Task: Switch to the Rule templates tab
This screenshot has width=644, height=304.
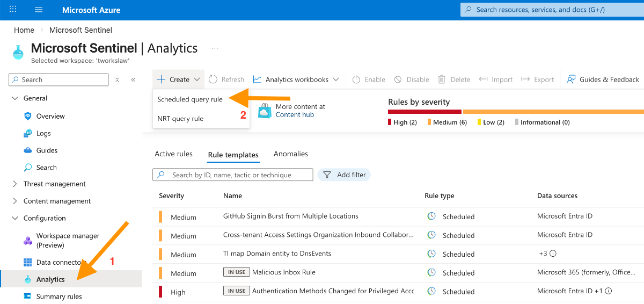Action: tap(233, 155)
